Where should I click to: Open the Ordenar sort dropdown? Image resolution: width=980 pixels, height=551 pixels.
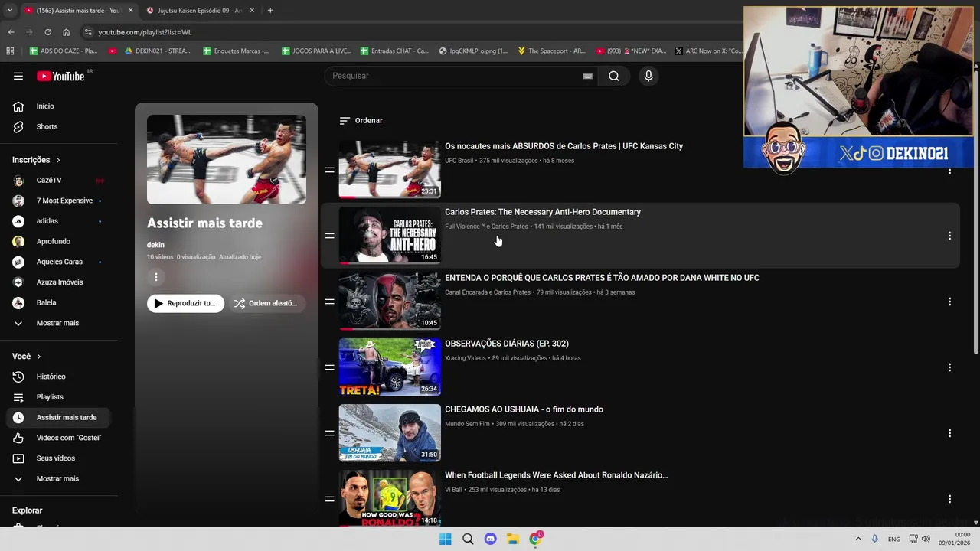coord(361,120)
